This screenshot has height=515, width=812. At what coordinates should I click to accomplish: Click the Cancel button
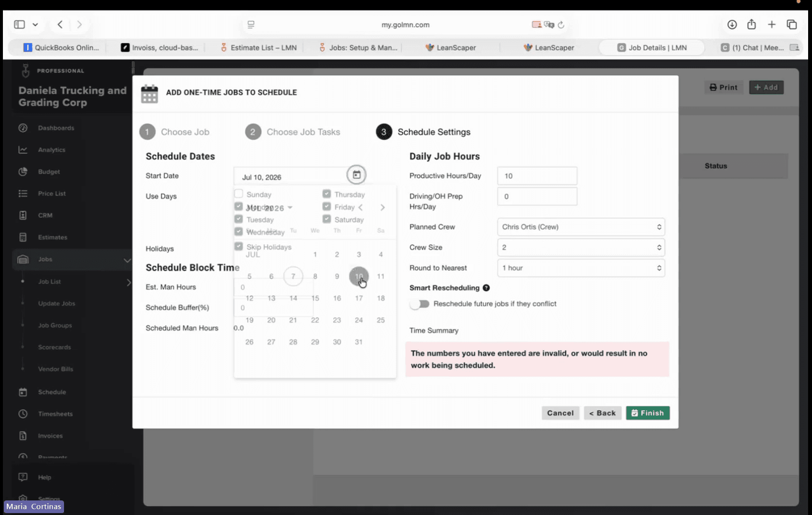tap(560, 413)
